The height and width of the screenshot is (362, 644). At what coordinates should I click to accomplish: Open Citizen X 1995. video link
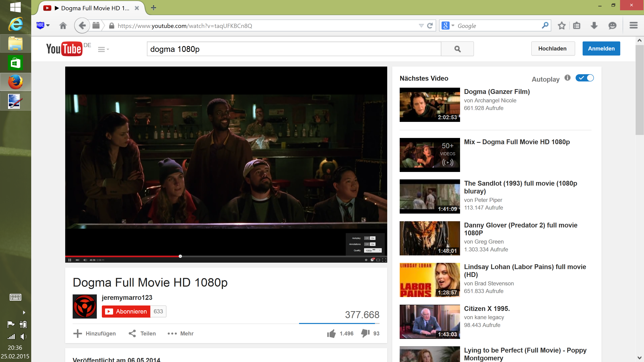click(x=487, y=309)
